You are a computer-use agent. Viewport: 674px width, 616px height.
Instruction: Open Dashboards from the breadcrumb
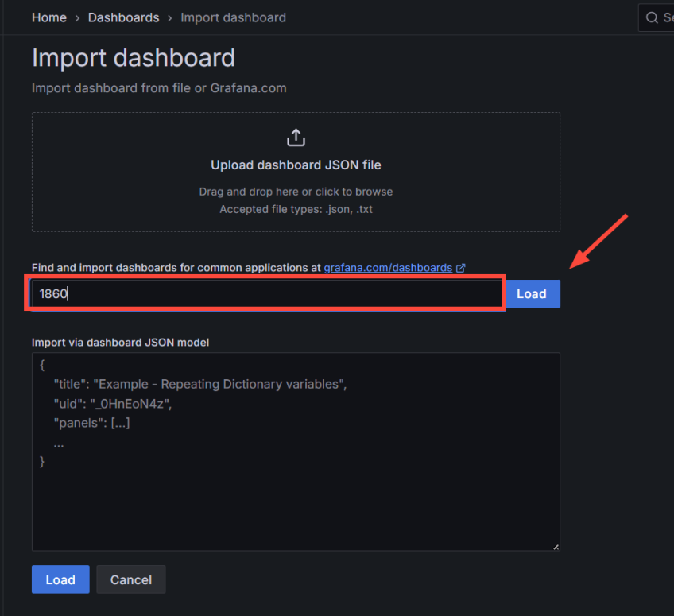tap(123, 17)
